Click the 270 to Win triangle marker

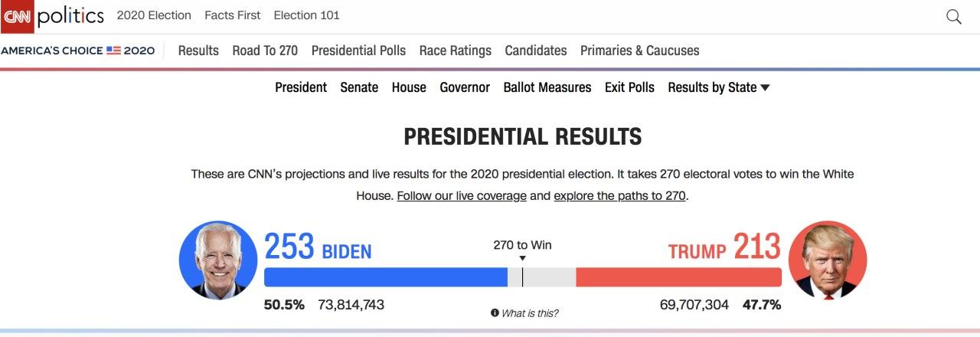tap(522, 259)
